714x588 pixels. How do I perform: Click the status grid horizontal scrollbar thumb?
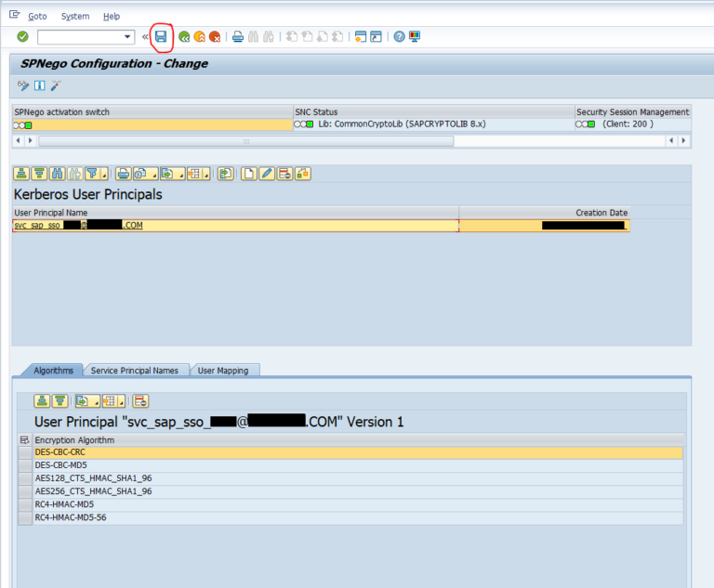click(246, 141)
